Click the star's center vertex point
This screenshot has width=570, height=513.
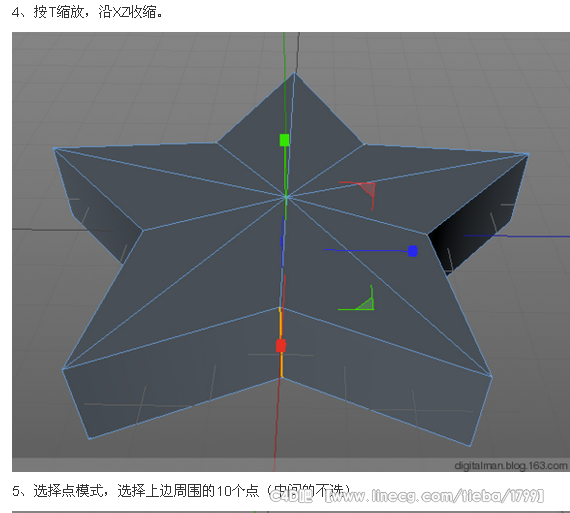286,197
